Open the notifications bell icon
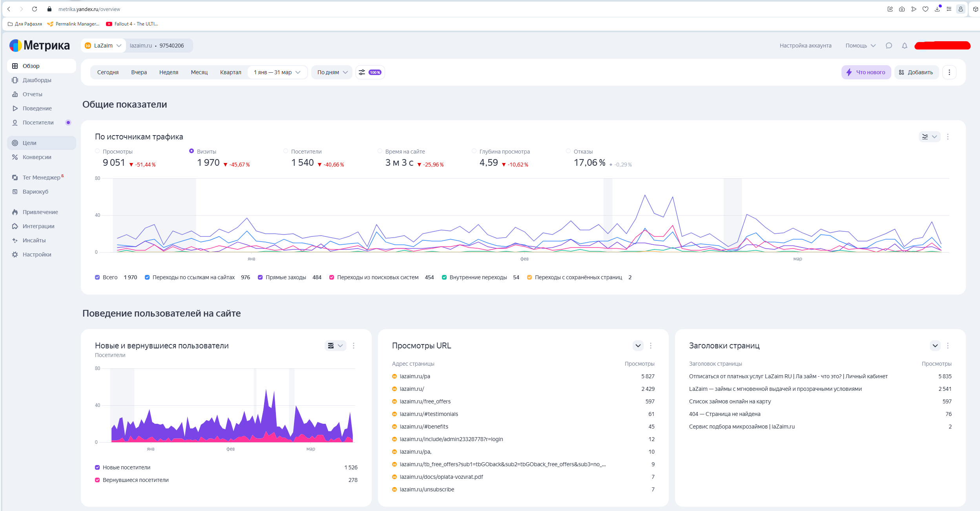Viewport: 980px width, 511px height. (904, 46)
